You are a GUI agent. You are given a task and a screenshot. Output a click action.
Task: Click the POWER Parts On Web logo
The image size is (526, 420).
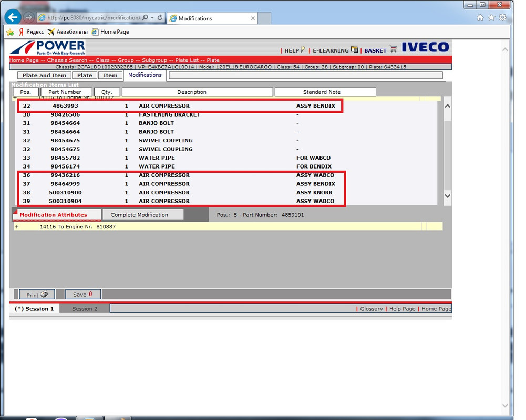click(x=47, y=48)
